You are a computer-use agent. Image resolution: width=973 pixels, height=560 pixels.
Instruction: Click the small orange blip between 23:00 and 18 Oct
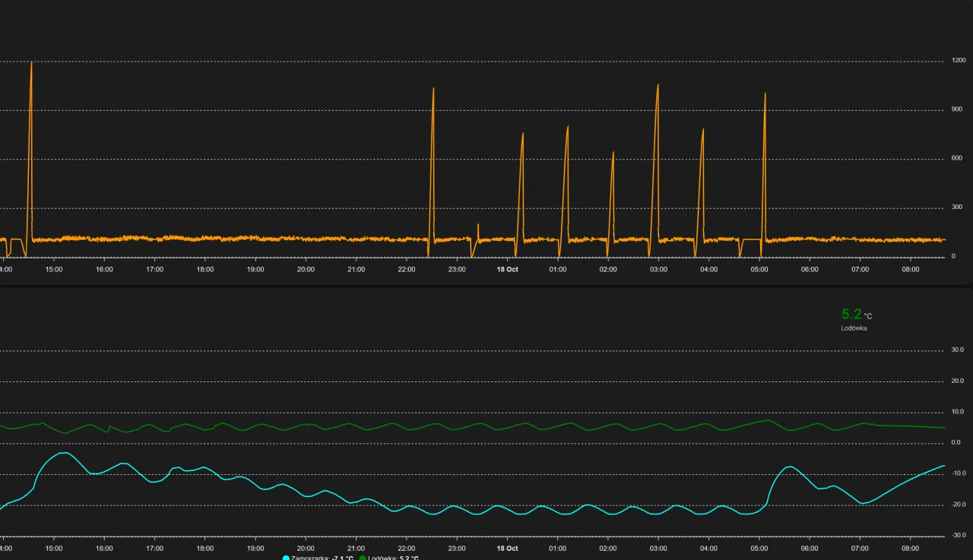pyautogui.click(x=478, y=225)
